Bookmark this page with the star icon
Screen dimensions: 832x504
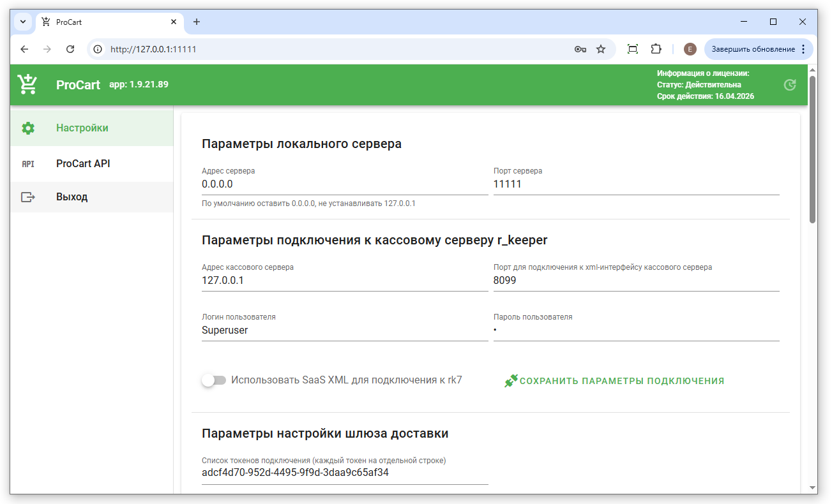[601, 49]
